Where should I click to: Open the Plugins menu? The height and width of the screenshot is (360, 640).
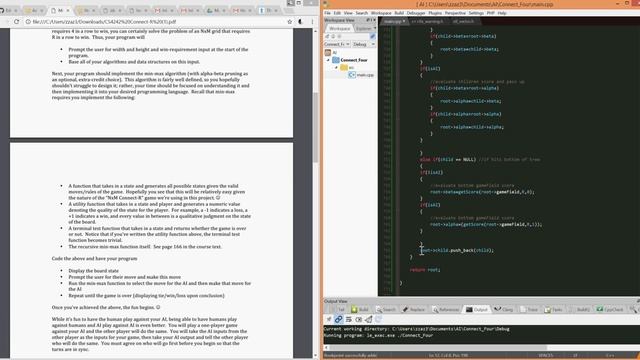point(435,13)
